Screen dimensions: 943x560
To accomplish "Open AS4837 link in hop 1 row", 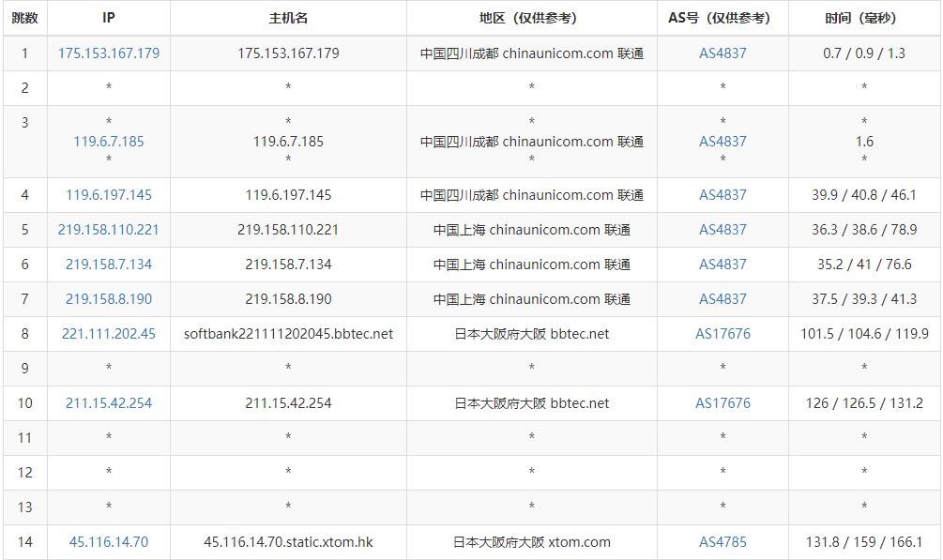I will (x=722, y=53).
